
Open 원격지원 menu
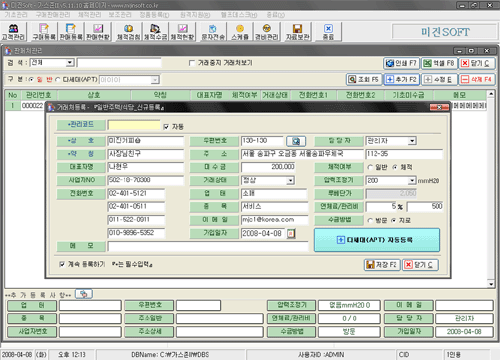[195, 15]
